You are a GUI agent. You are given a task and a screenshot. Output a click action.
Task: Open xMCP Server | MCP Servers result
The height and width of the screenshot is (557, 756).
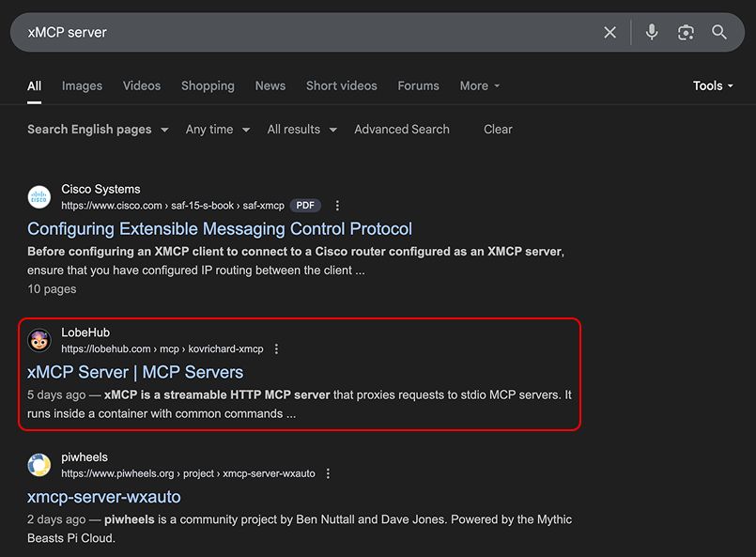pyautogui.click(x=135, y=372)
